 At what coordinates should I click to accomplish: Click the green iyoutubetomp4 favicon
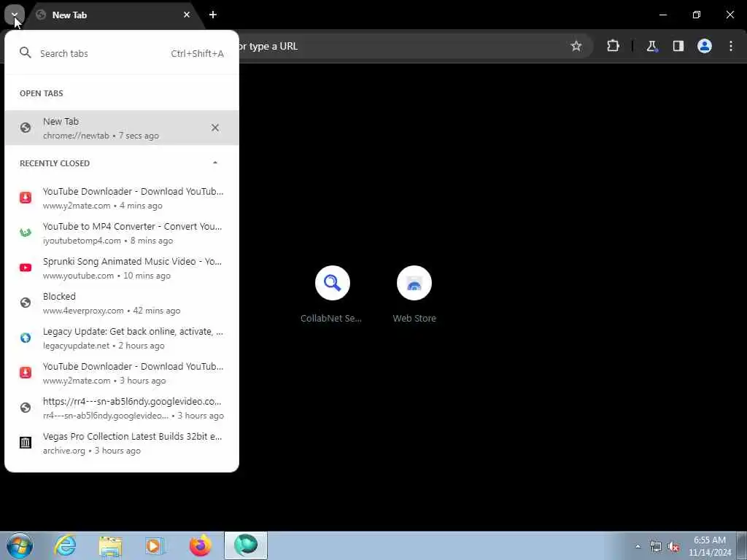(x=26, y=233)
